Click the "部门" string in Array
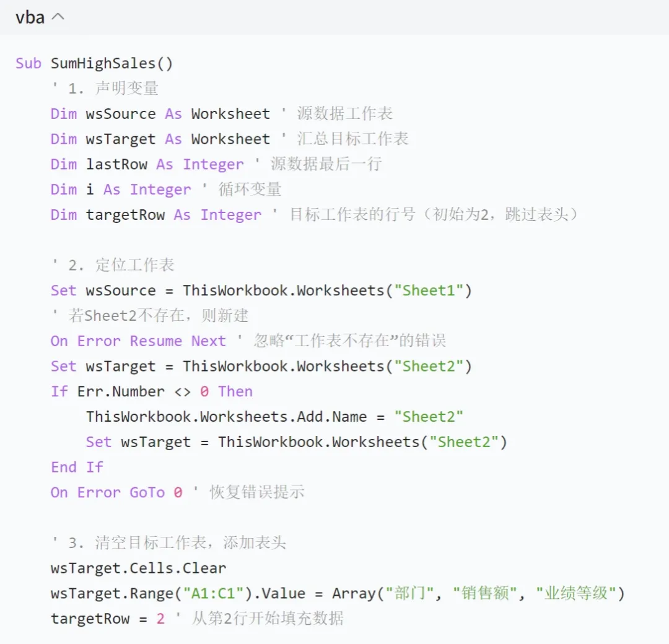Viewport: 669px width, 644px height. pyautogui.click(x=410, y=593)
